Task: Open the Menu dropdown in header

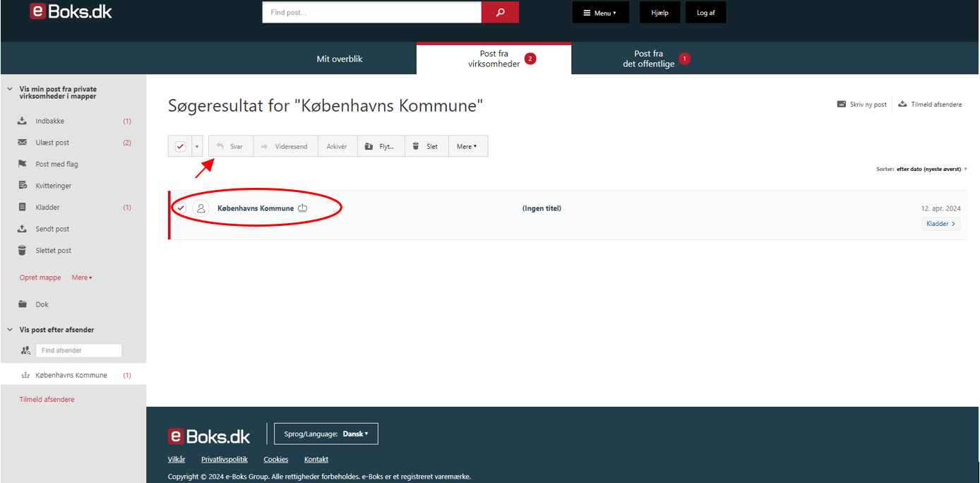Action: tap(600, 13)
